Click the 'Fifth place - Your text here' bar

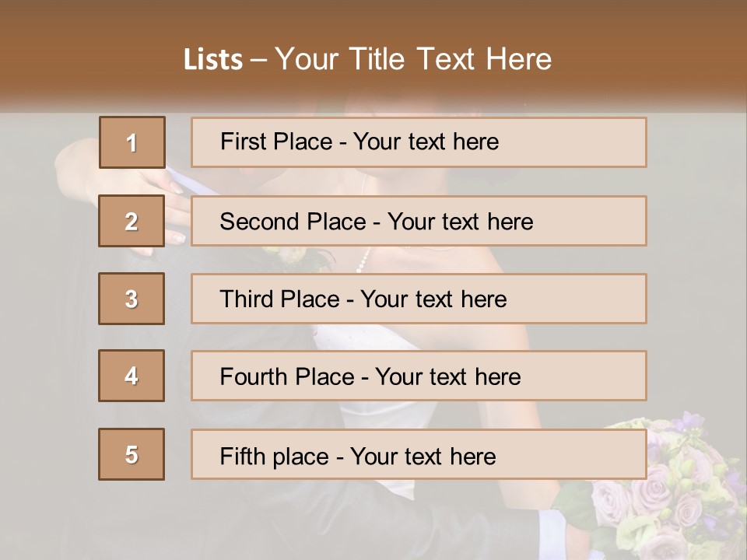419,454
